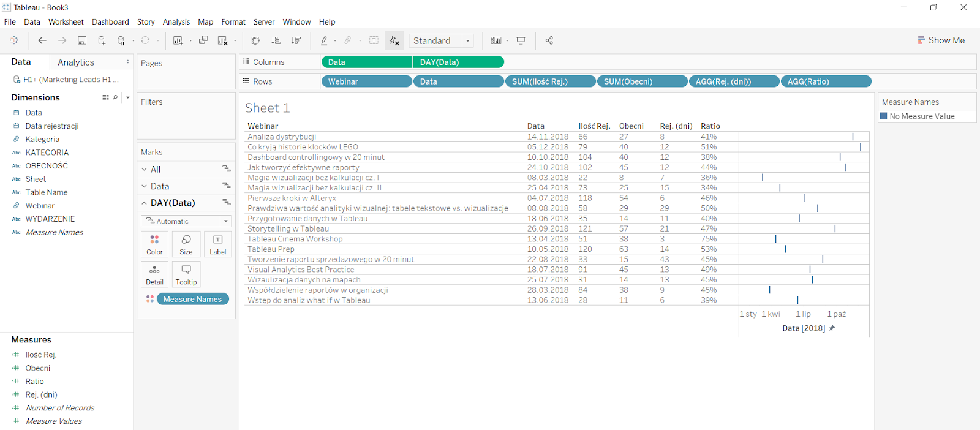Image resolution: width=980 pixels, height=430 pixels.
Task: Click the Duplicate worksheet icon
Action: pyautogui.click(x=203, y=40)
